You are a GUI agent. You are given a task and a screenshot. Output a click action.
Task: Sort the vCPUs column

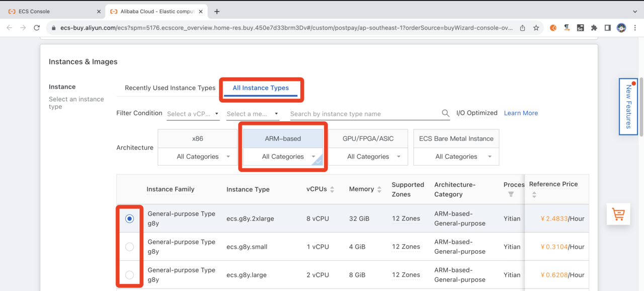332,189
